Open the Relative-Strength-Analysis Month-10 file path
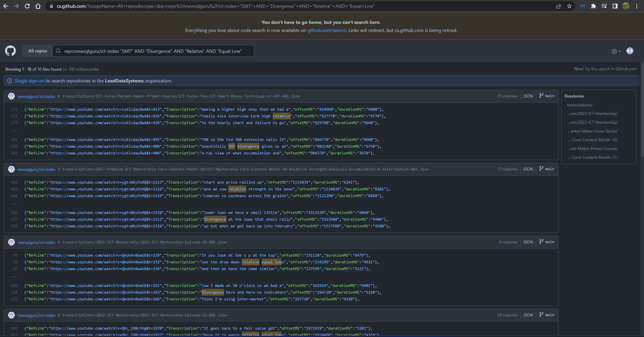 [x=245, y=169]
